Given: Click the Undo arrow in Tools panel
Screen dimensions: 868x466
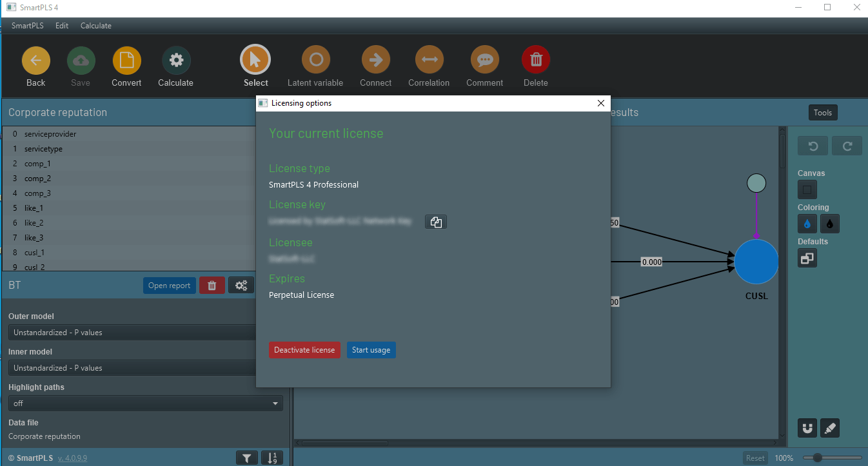Looking at the screenshot, I should point(813,146).
